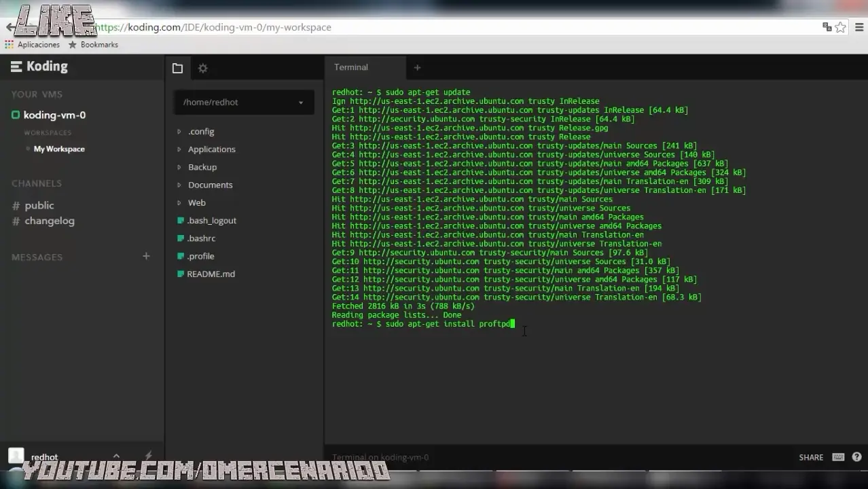Open the IDE settings gear tab
The width and height of the screenshot is (868, 489).
tap(202, 68)
